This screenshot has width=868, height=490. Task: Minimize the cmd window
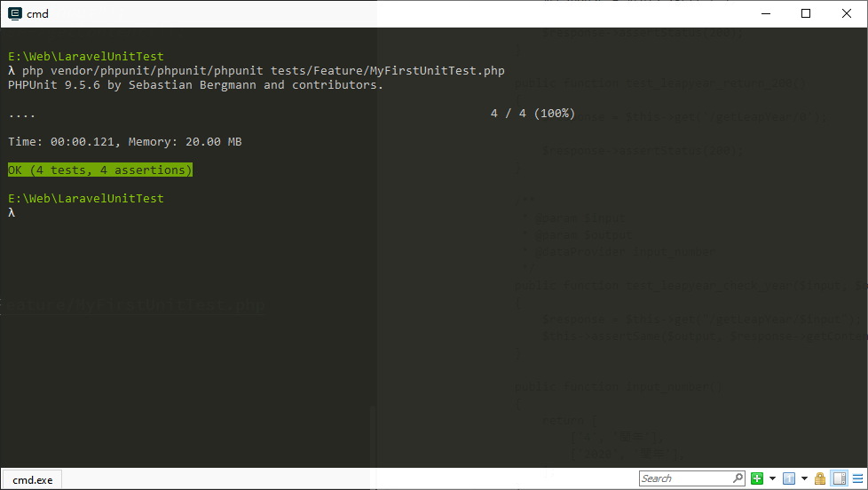[766, 14]
